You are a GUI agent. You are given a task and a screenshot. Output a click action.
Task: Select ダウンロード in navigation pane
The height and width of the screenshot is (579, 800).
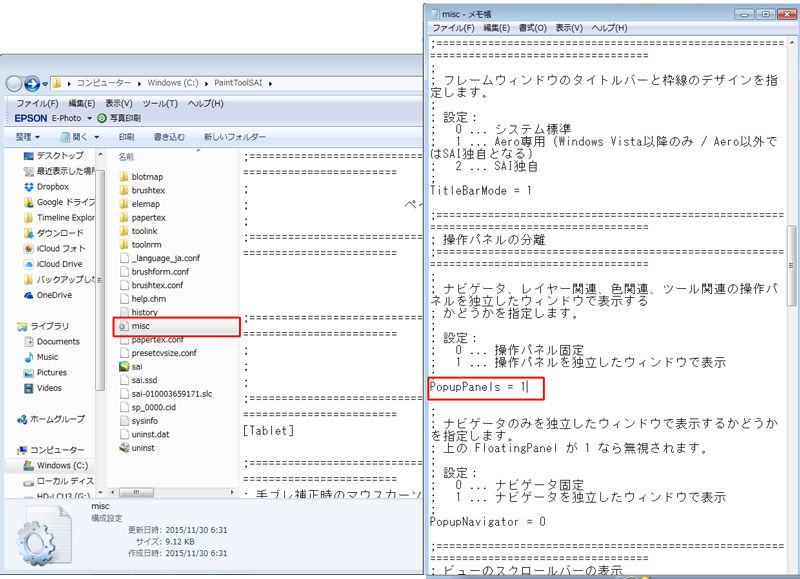point(54,233)
